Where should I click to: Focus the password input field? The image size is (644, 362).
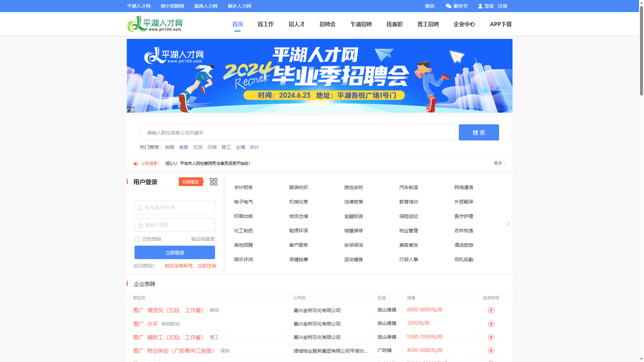tap(175, 225)
